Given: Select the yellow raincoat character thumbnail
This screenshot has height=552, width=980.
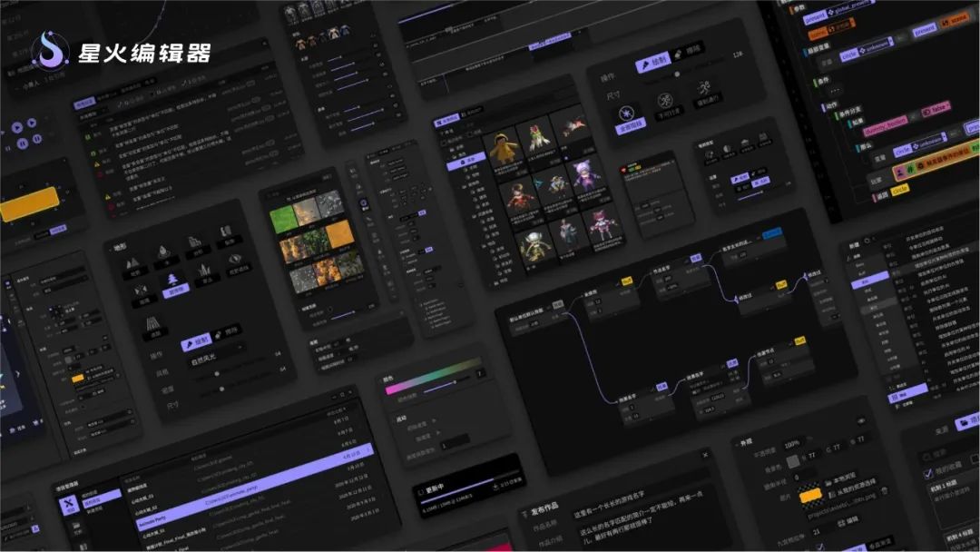Looking at the screenshot, I should (x=505, y=148).
